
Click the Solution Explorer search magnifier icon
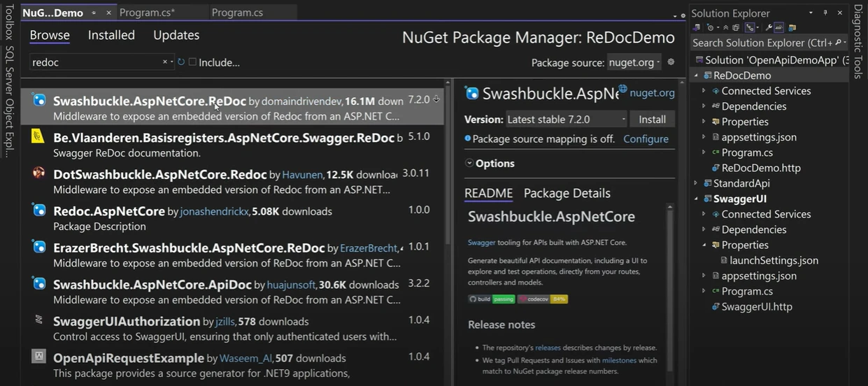pos(837,43)
